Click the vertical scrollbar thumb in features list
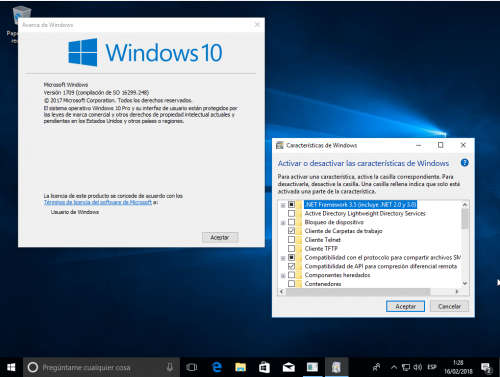Viewport: 500px width, 377px height. click(x=465, y=219)
